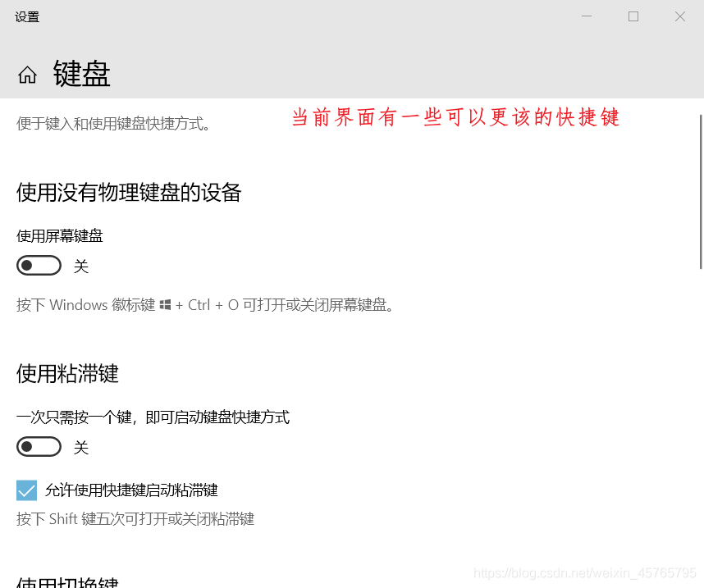The width and height of the screenshot is (704, 588).
Task: Click the label 一次只需按一个键，即可启动键盘快捷方式
Action: click(x=153, y=417)
